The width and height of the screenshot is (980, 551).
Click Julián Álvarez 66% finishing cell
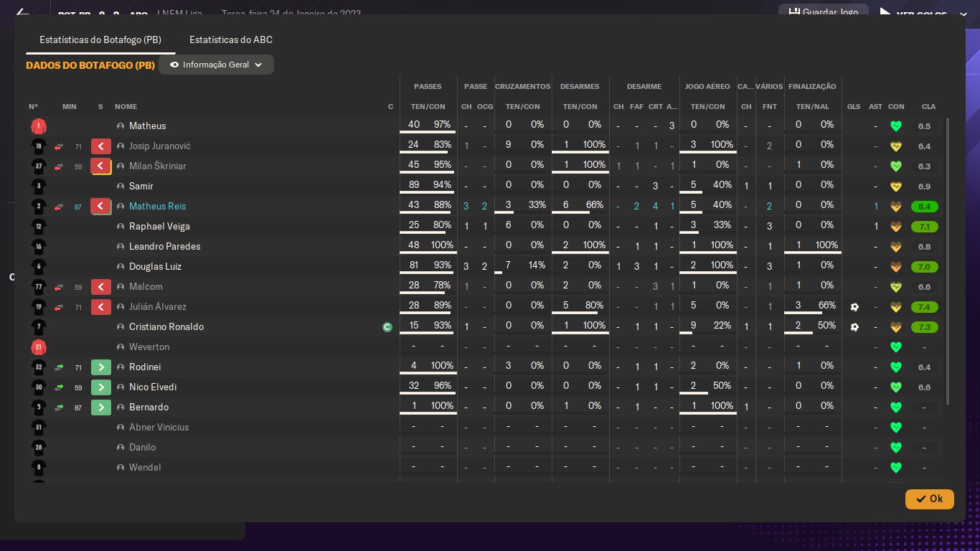[x=826, y=306]
